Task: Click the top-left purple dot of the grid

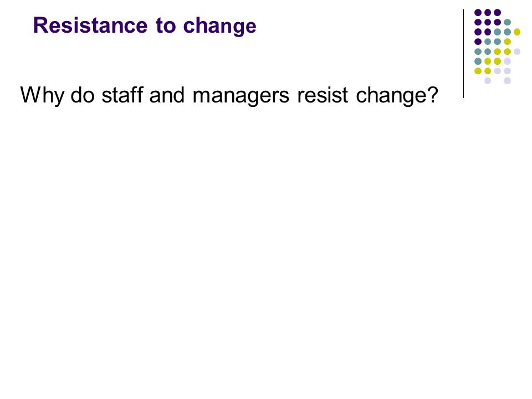Action: click(x=478, y=13)
